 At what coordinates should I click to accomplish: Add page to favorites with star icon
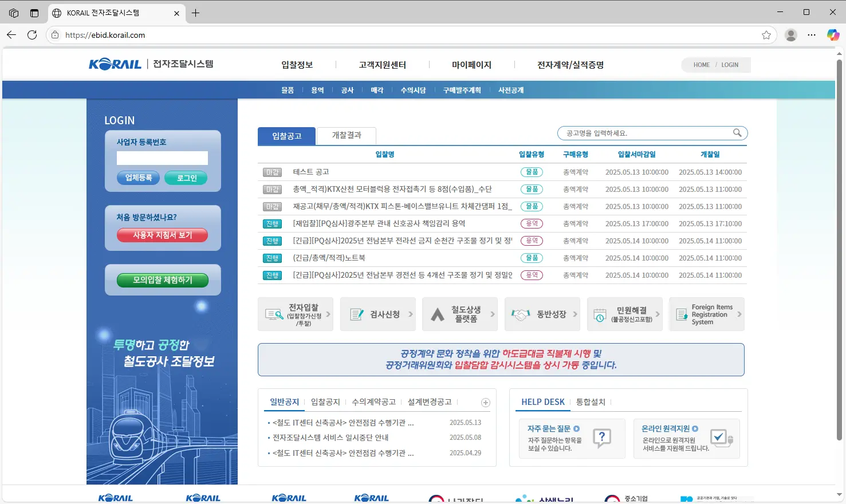[x=766, y=35]
